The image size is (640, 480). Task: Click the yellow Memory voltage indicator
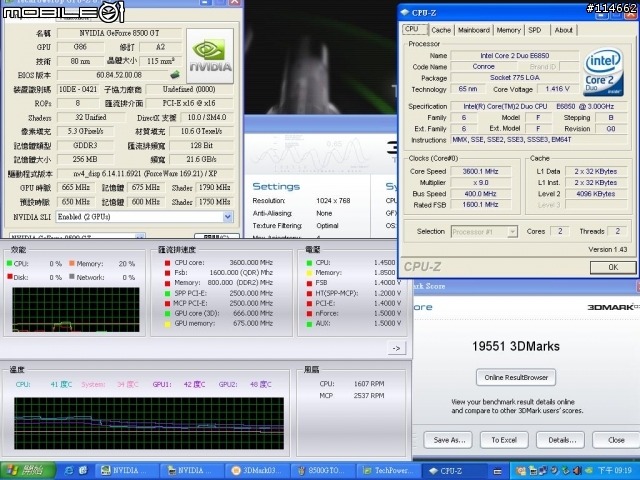[309, 273]
